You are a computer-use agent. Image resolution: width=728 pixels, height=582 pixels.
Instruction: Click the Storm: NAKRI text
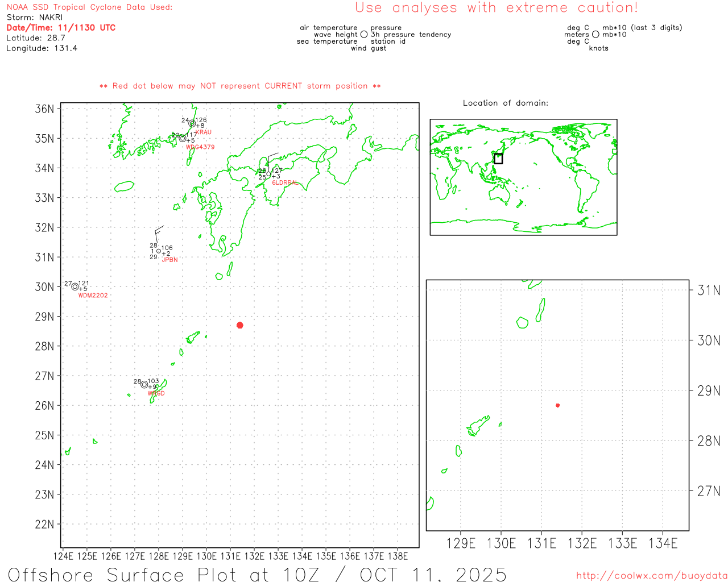point(35,18)
